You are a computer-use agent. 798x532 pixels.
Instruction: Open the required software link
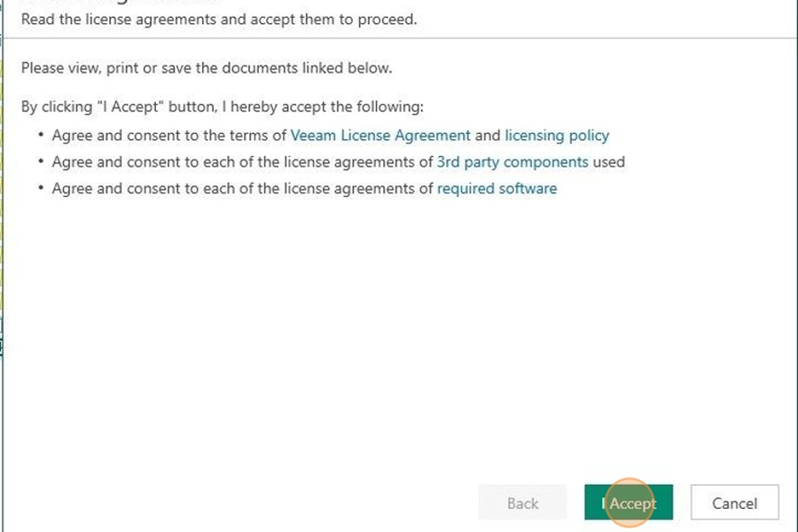497,188
